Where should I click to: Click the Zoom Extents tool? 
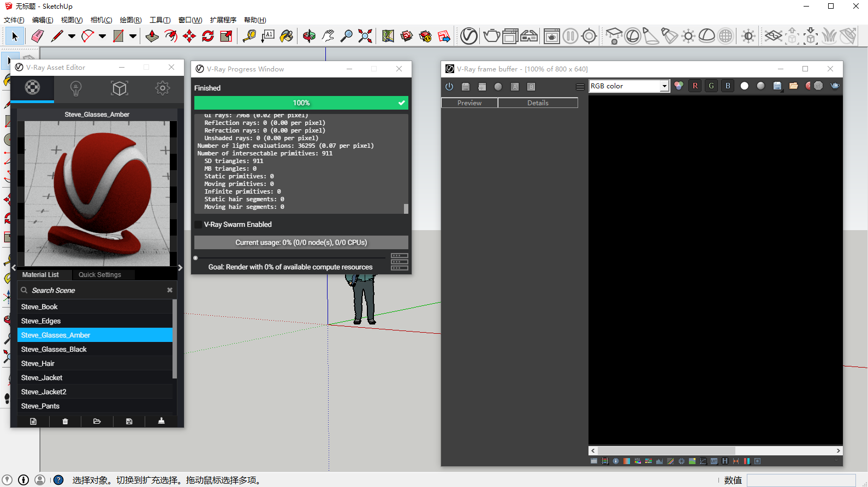pos(365,36)
